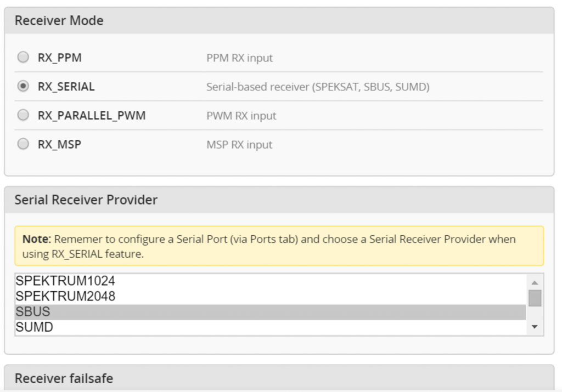
Task: Click the RX_MSP label text
Action: coord(59,145)
